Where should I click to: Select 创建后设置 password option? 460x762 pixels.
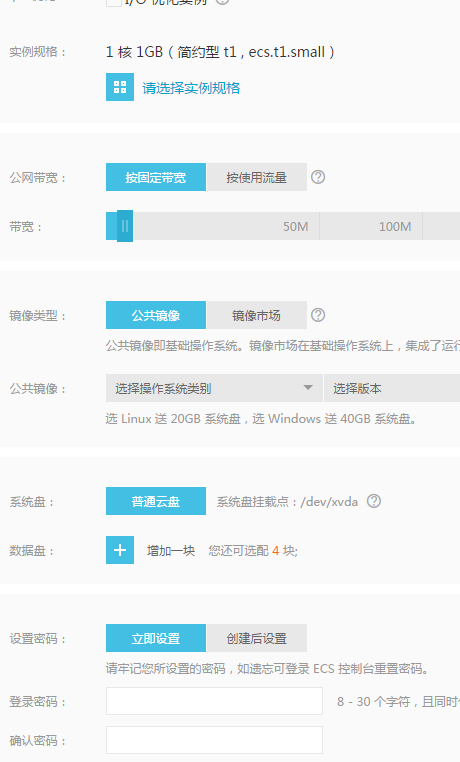pyautogui.click(x=257, y=638)
